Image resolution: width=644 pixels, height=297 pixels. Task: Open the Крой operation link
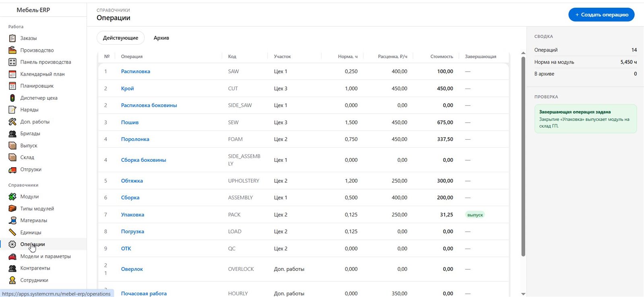coord(128,88)
